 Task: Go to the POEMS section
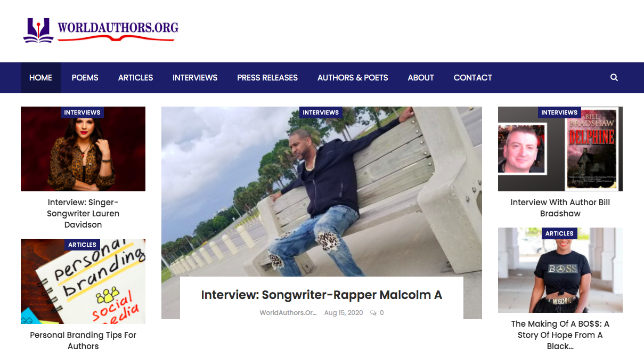[85, 78]
